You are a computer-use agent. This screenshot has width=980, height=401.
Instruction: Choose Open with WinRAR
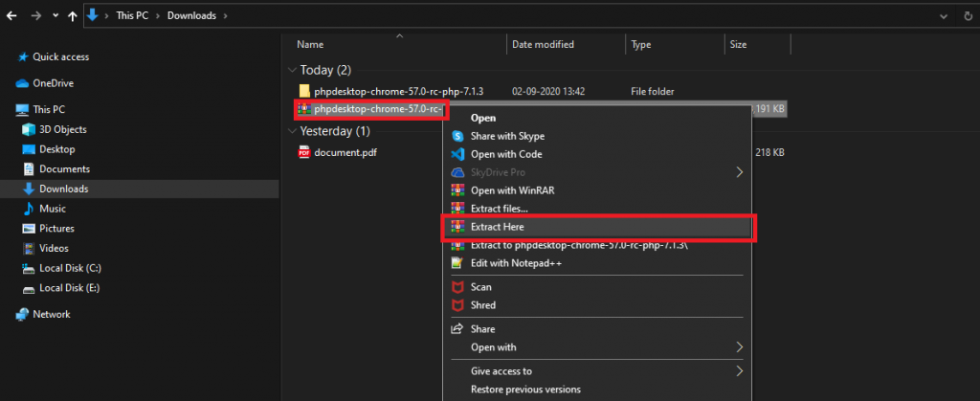512,190
